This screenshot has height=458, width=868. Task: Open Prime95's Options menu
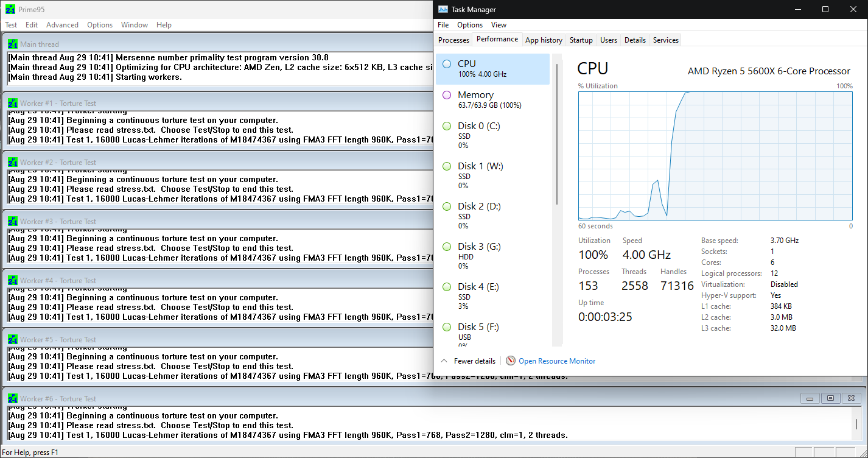coord(100,25)
